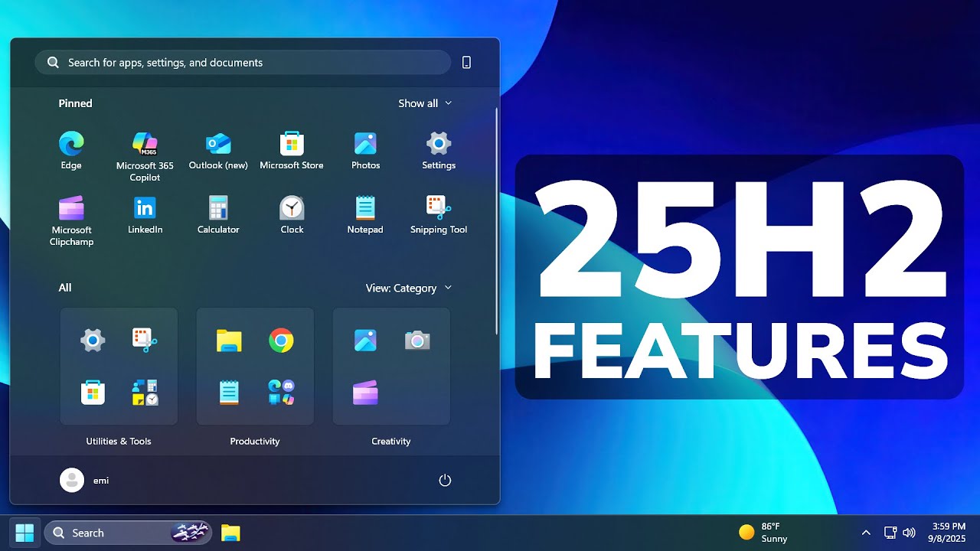Open the Utilities & Tools category label

(x=119, y=442)
